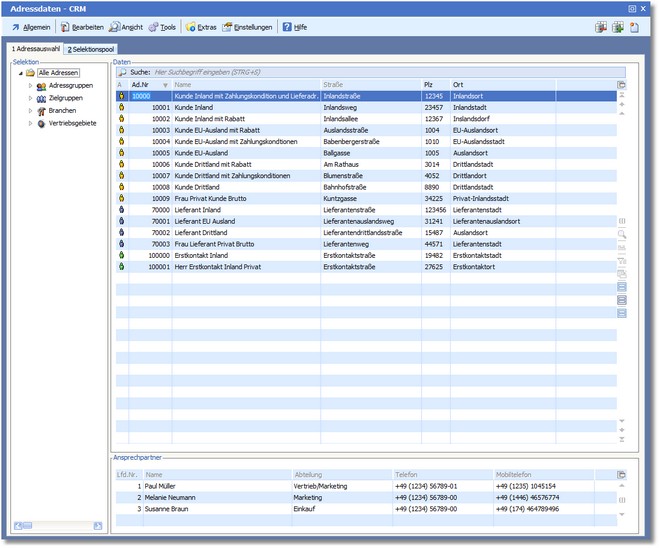Viewport: 659px width, 548px height.
Task: Click the Ansicht magnifier icon
Action: click(115, 27)
